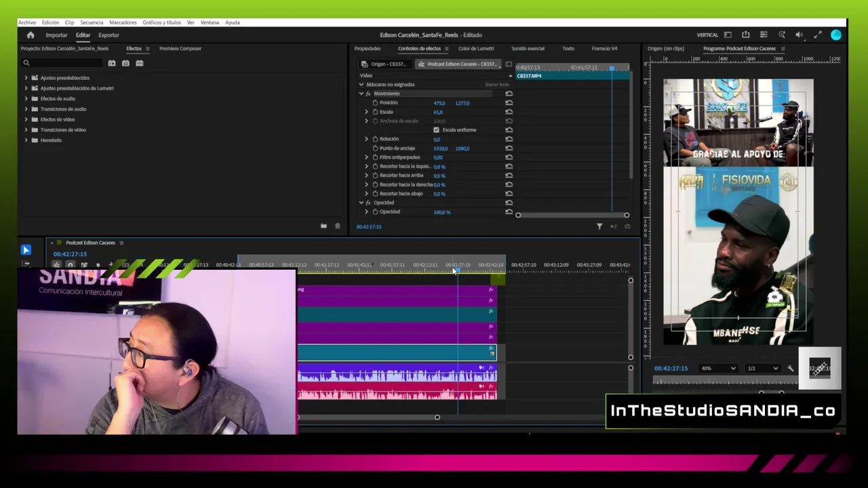Click the Borrar todo button
The width and height of the screenshot is (868, 488).
(x=497, y=85)
